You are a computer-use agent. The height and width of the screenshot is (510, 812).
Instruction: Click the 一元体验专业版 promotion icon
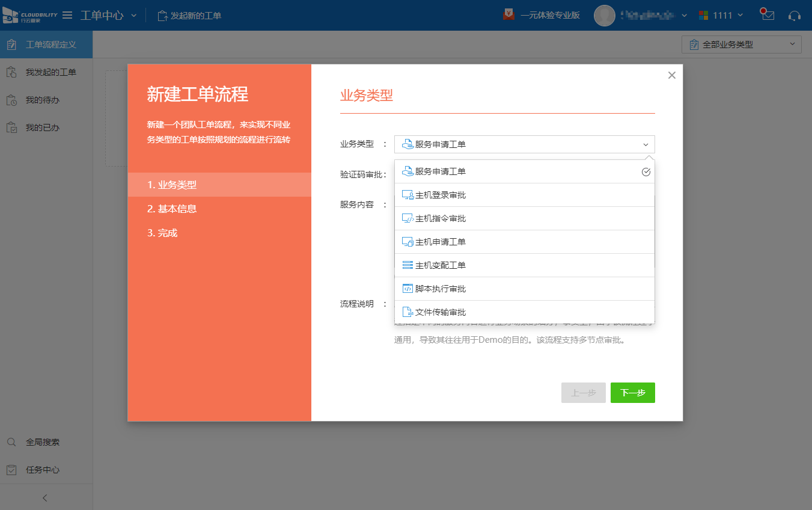509,15
